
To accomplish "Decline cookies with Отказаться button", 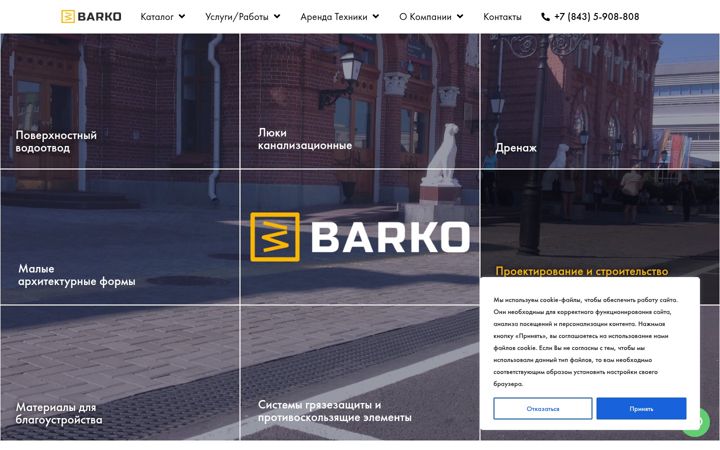I will click(543, 408).
